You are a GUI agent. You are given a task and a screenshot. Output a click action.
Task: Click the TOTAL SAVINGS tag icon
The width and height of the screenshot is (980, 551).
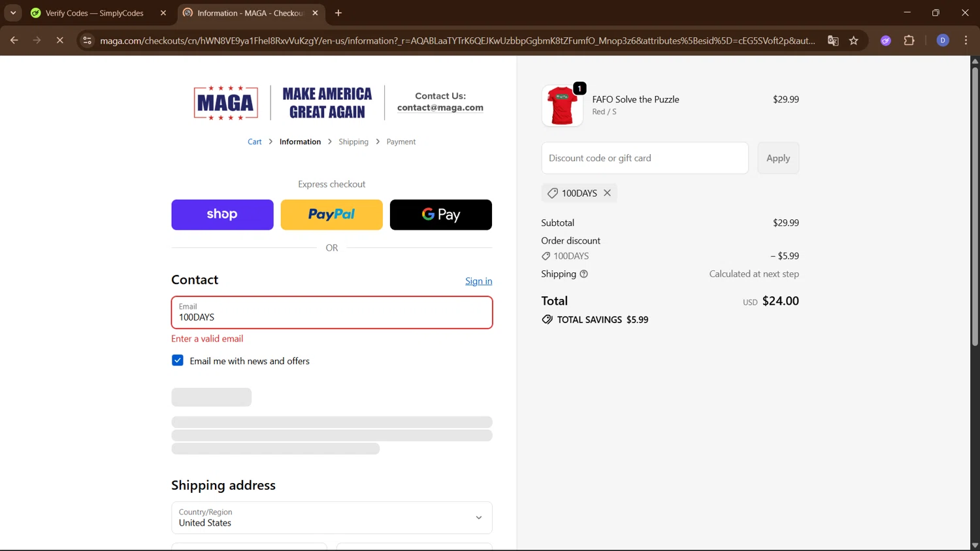[x=547, y=319]
